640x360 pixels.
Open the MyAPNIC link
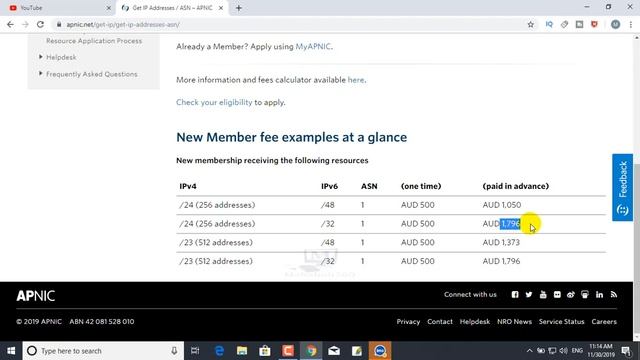313,47
